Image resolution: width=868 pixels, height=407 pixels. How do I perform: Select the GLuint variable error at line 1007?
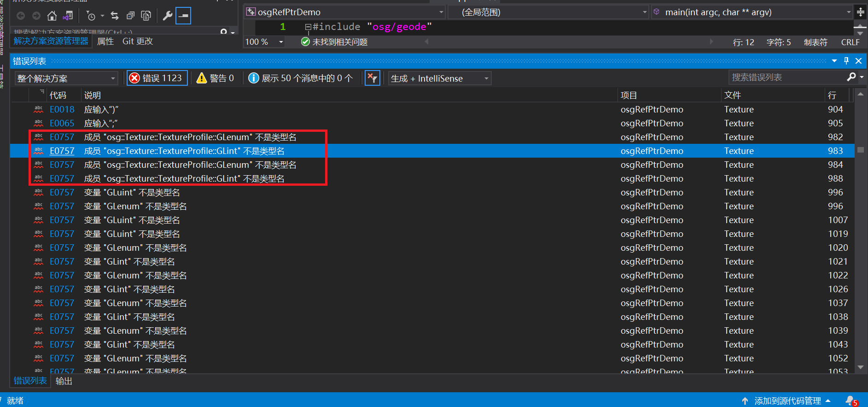pyautogui.click(x=432, y=220)
